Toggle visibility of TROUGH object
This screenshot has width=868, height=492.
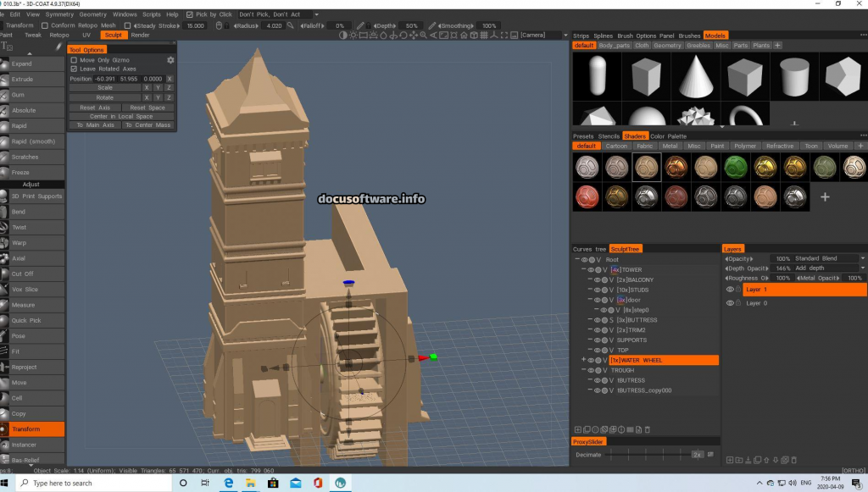pos(591,370)
